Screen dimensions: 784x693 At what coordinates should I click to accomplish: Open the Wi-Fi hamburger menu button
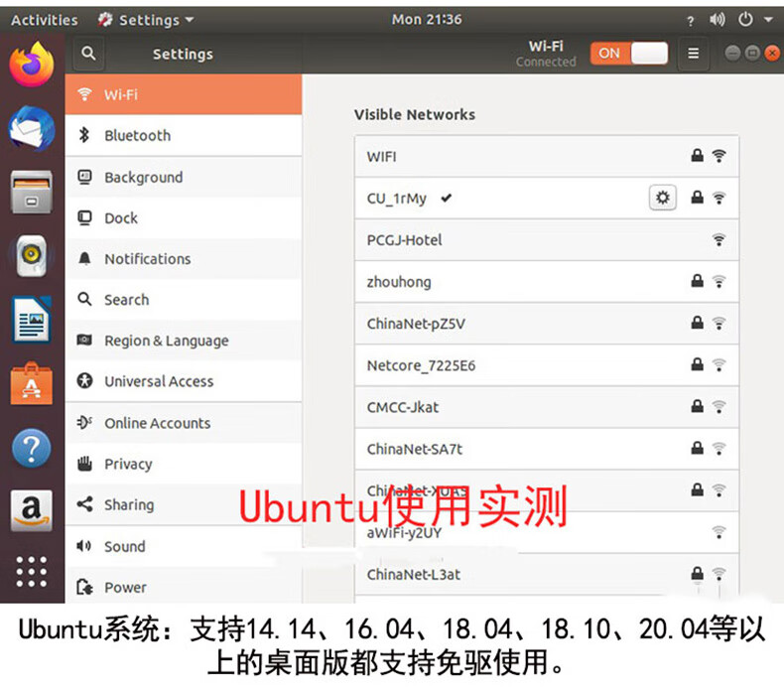pyautogui.click(x=693, y=53)
